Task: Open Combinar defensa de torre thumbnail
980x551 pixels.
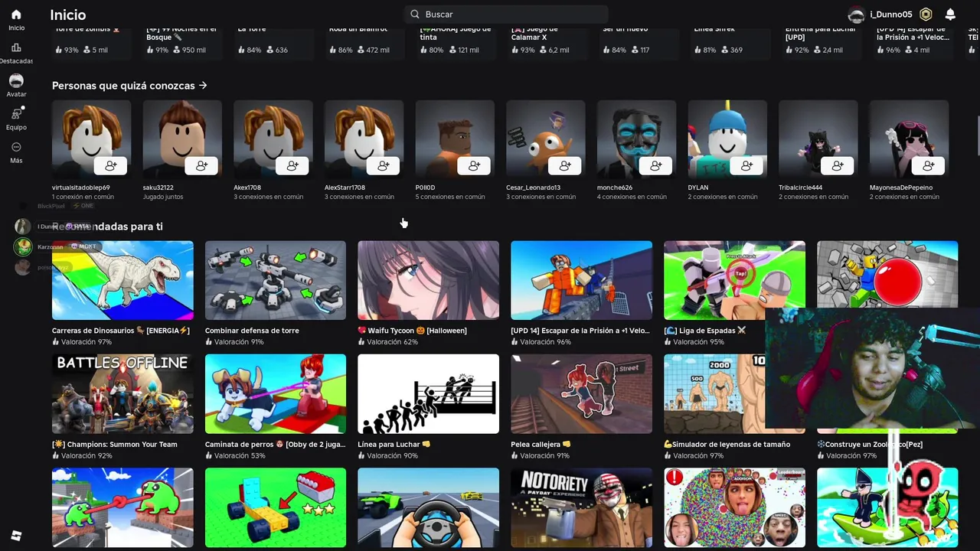Action: pos(276,280)
